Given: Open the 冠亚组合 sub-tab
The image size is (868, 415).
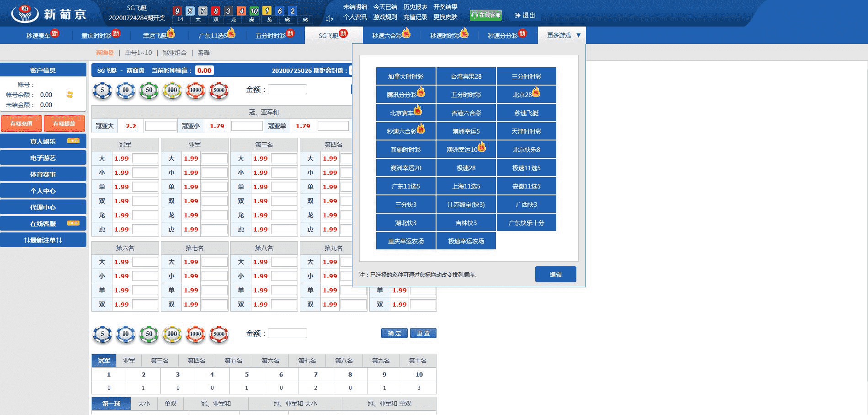Looking at the screenshot, I should coord(175,53).
